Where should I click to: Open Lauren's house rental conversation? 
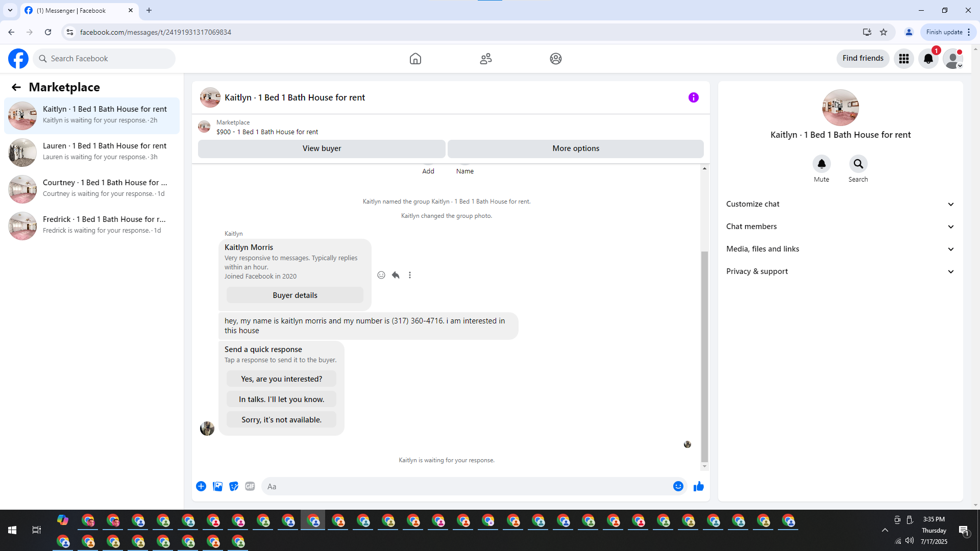click(92, 152)
